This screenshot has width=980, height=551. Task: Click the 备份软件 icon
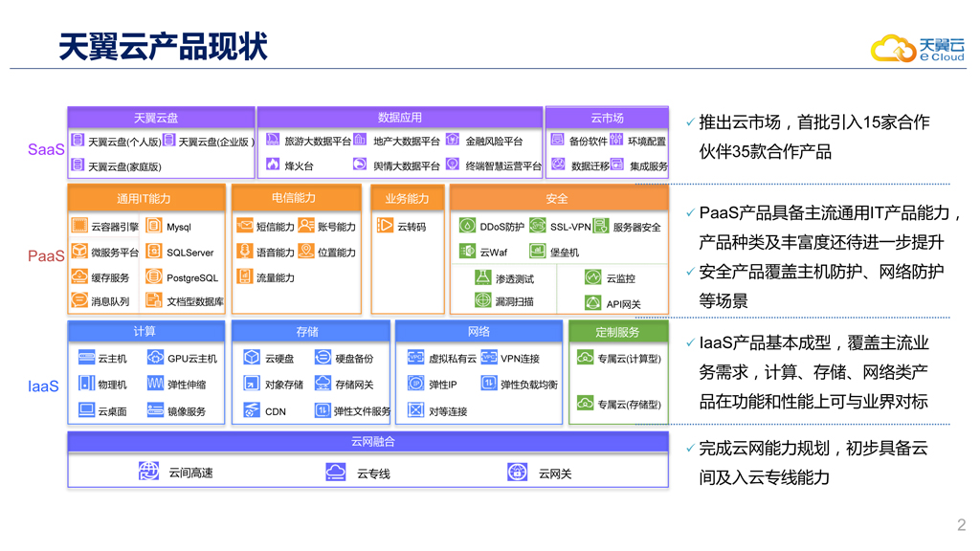click(558, 140)
